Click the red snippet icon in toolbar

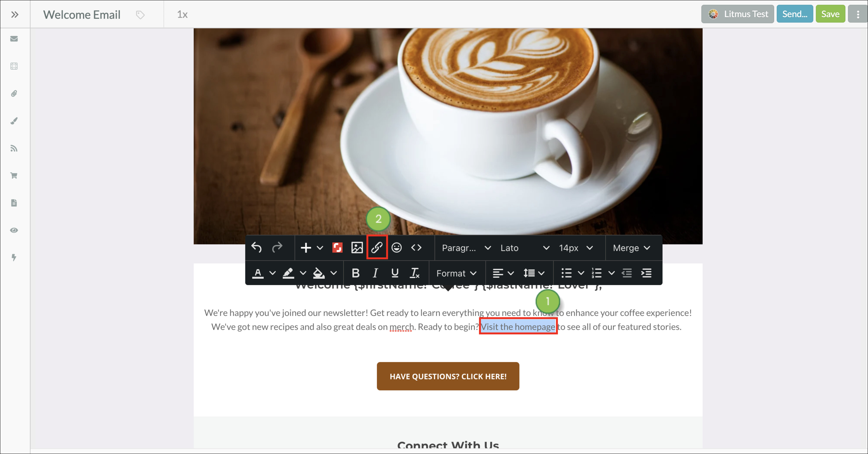(x=337, y=248)
